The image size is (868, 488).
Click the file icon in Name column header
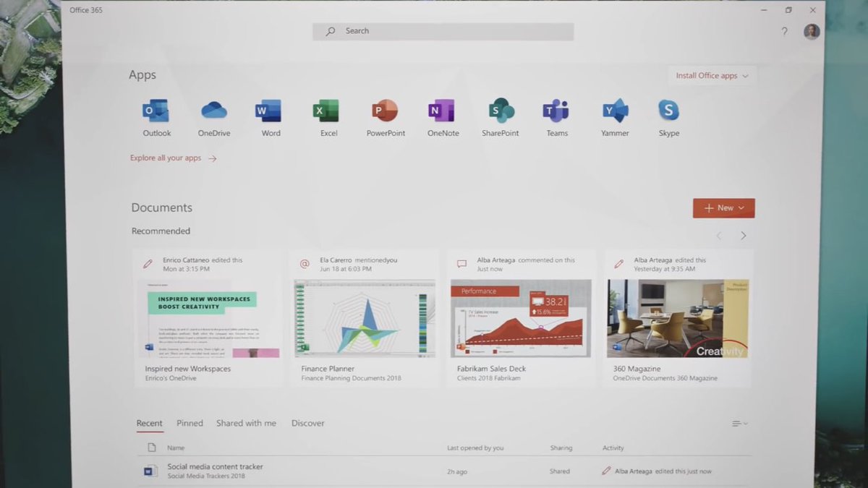click(x=151, y=448)
